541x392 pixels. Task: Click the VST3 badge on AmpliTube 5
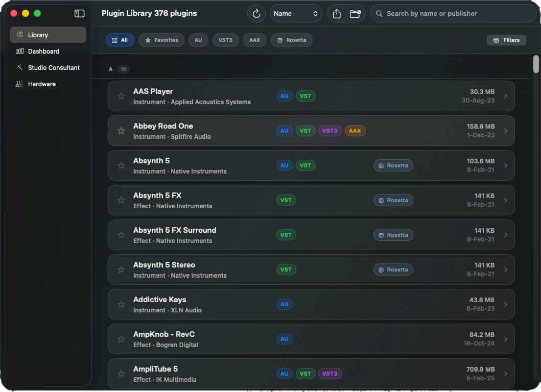(330, 374)
